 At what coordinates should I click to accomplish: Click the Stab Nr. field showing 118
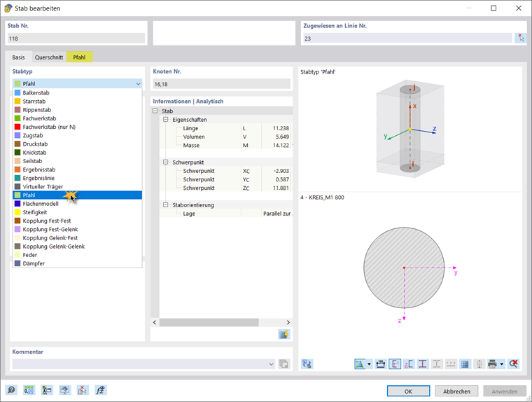76,39
